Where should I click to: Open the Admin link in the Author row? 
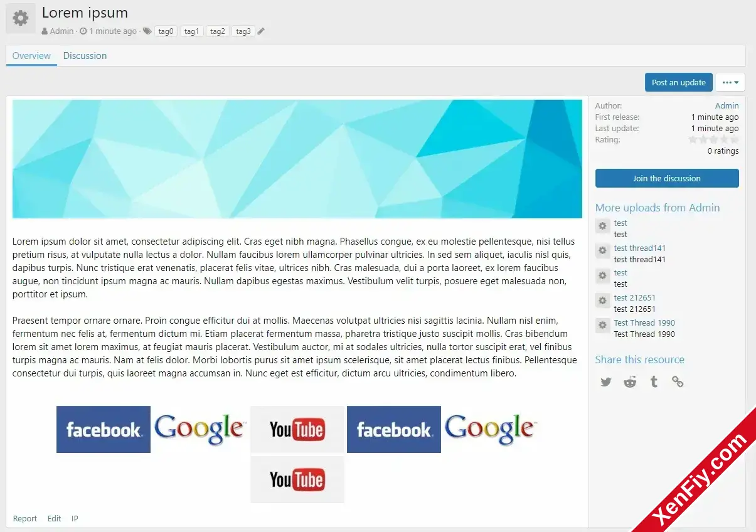(x=727, y=106)
